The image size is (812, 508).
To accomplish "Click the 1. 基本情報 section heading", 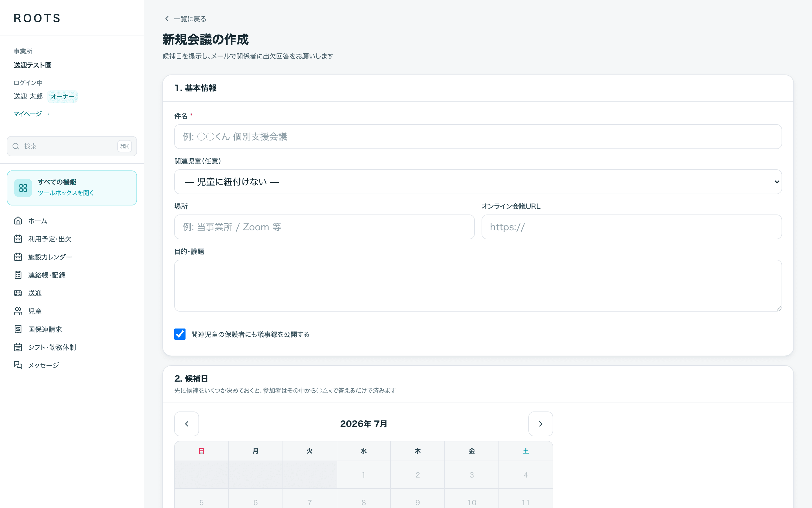I will [x=196, y=88].
